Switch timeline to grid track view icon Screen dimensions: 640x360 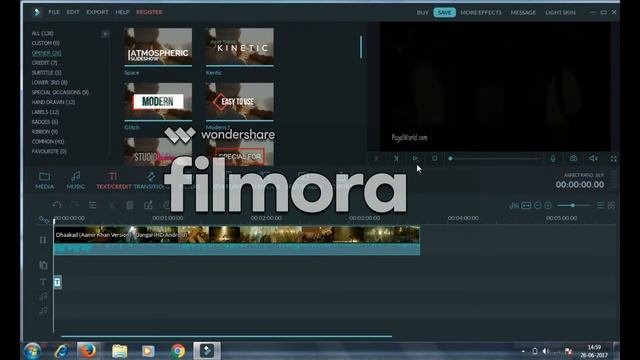(x=611, y=205)
